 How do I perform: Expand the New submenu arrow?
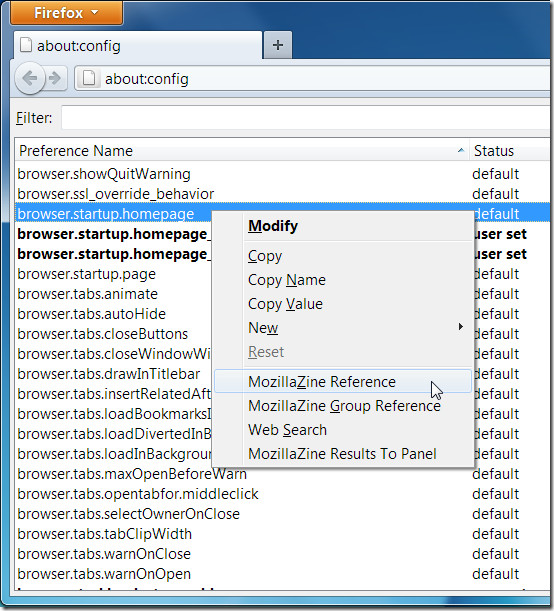coord(461,327)
